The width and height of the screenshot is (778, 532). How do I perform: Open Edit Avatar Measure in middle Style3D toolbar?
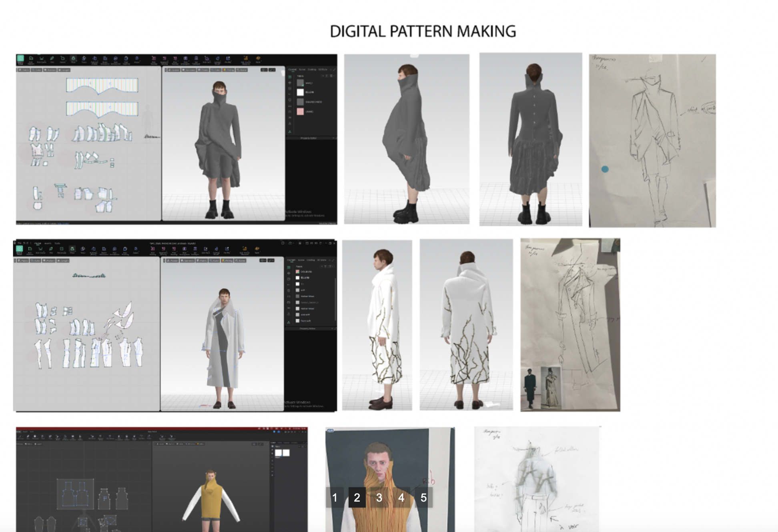tap(245, 248)
